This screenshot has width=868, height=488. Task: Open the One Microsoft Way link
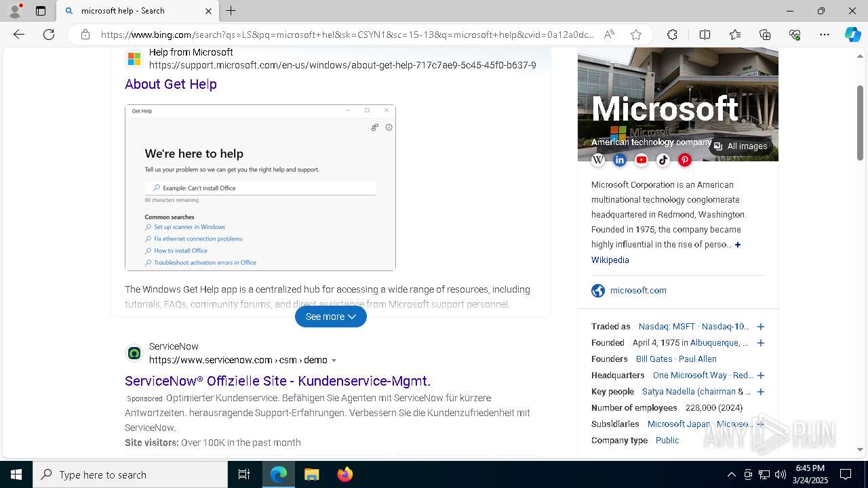pos(690,375)
